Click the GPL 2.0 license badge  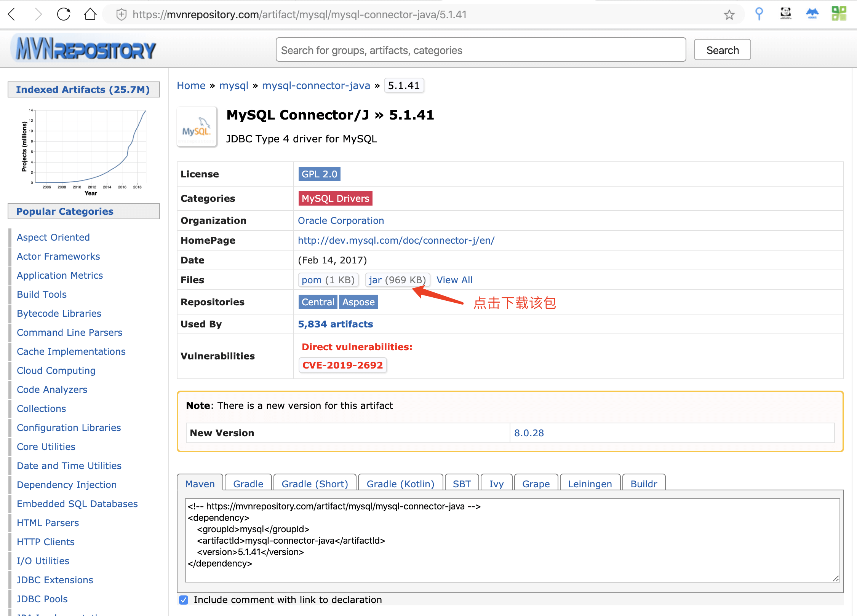coord(319,174)
